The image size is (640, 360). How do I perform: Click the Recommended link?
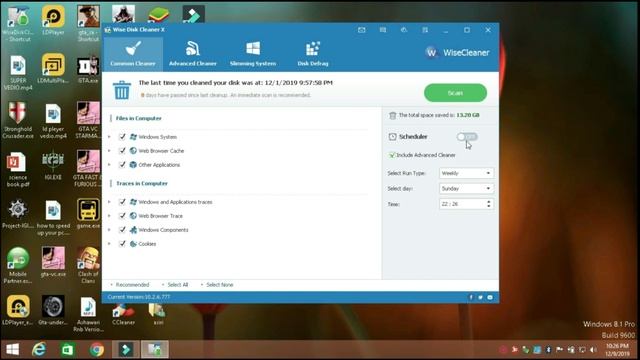(x=132, y=285)
